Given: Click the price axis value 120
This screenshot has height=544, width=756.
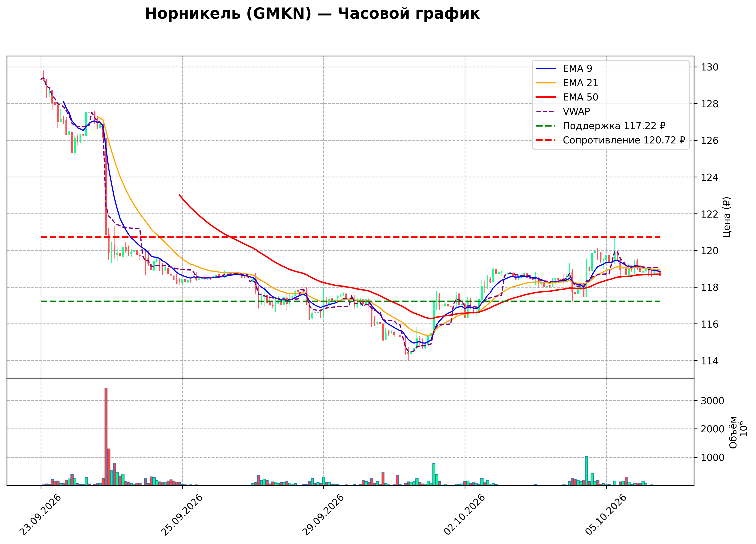Looking at the screenshot, I should pyautogui.click(x=710, y=251).
